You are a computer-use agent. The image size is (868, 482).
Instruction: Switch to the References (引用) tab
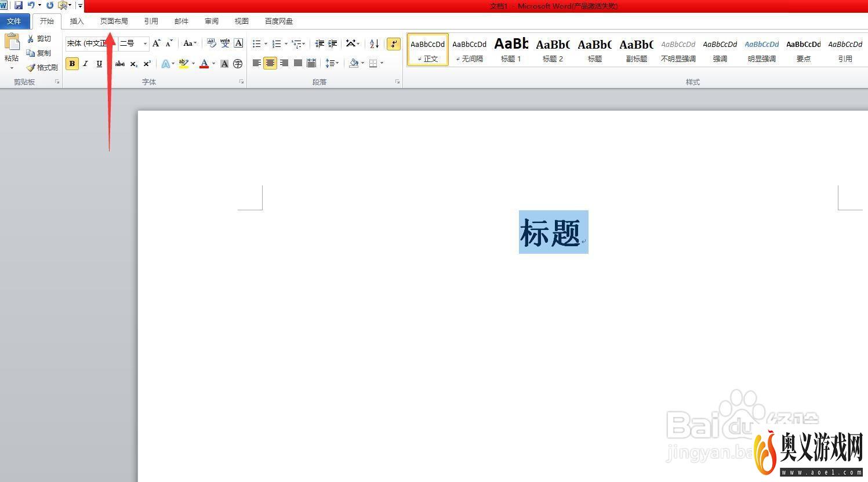(151, 21)
